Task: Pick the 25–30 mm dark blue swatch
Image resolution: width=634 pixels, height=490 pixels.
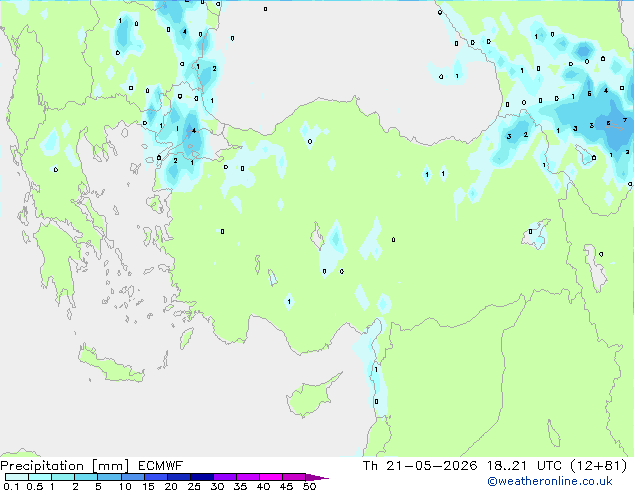Action: pos(201,477)
